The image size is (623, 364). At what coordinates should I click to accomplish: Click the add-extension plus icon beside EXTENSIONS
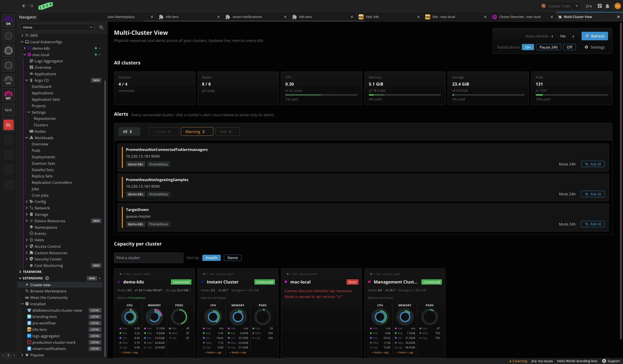coord(47,278)
